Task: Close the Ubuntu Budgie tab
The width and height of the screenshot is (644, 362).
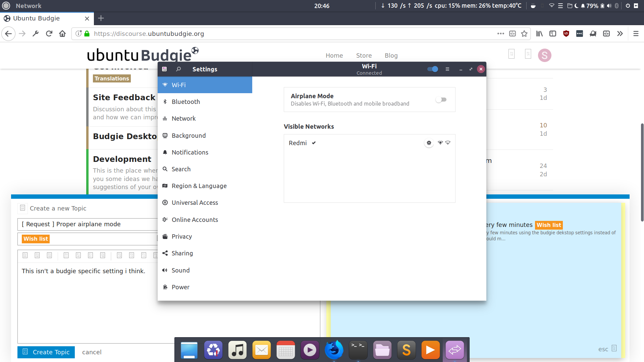Action: tap(87, 18)
